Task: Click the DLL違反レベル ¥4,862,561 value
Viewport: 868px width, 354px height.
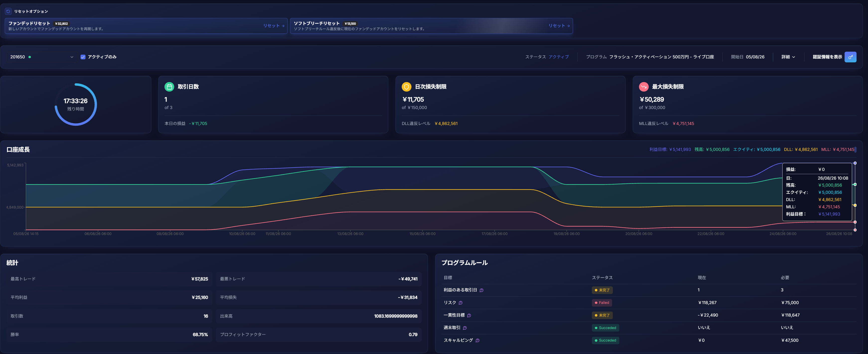Action: coord(446,123)
